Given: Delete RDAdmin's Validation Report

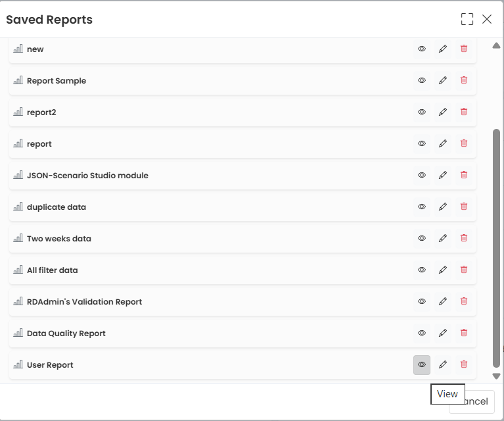Looking at the screenshot, I should click(464, 301).
